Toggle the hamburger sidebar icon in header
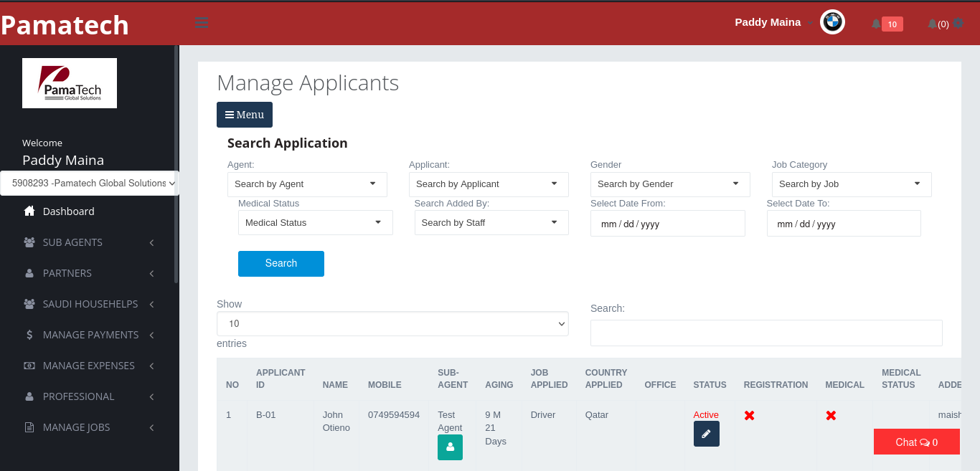This screenshot has width=980, height=471. click(x=201, y=23)
